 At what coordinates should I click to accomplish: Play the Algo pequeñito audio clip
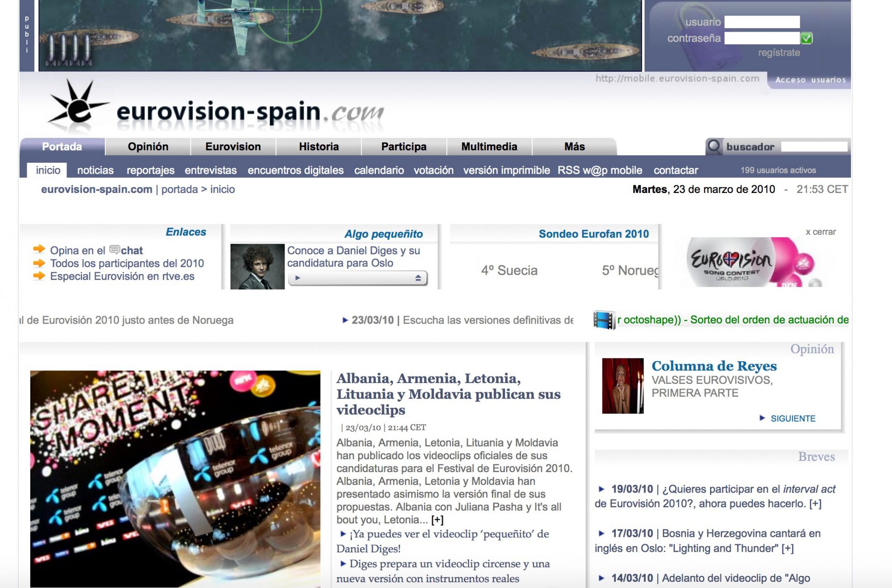(x=297, y=278)
